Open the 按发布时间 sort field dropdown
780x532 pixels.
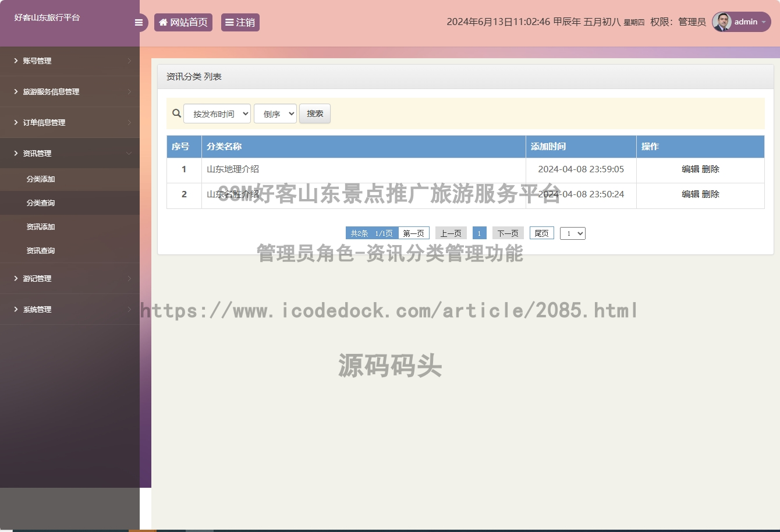[217, 114]
